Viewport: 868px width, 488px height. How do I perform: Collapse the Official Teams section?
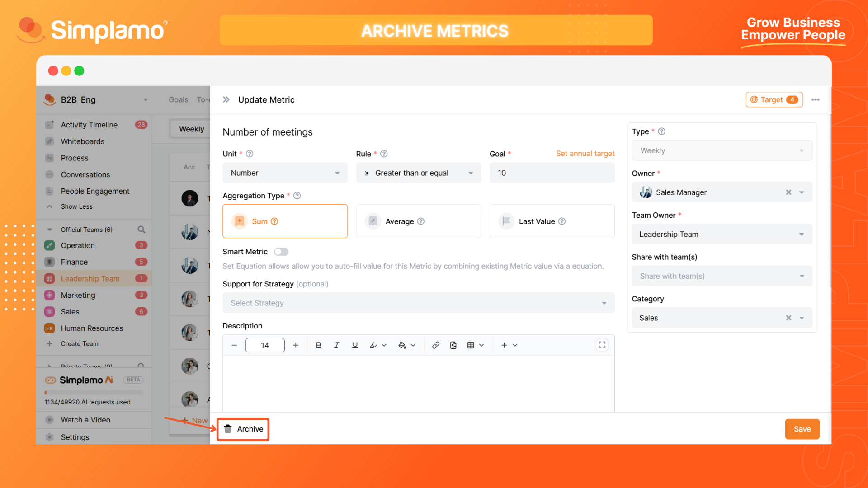50,230
